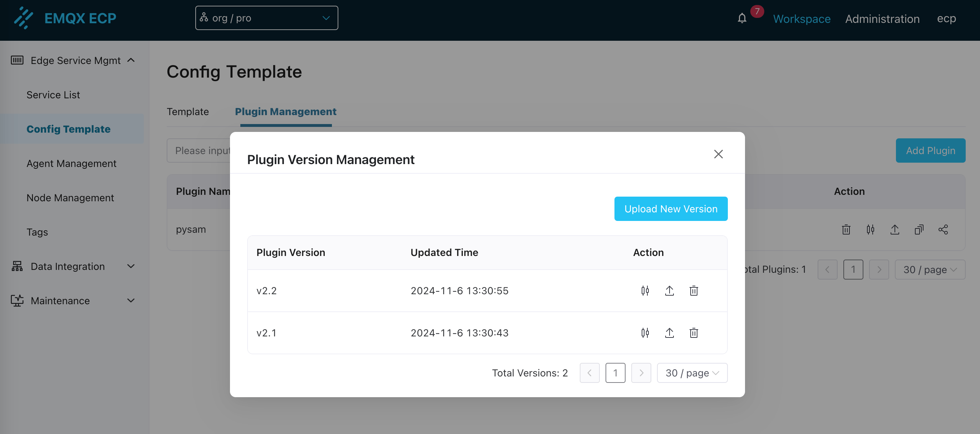Click pysam plugin share icon in background table
The image size is (980, 434).
tap(943, 230)
